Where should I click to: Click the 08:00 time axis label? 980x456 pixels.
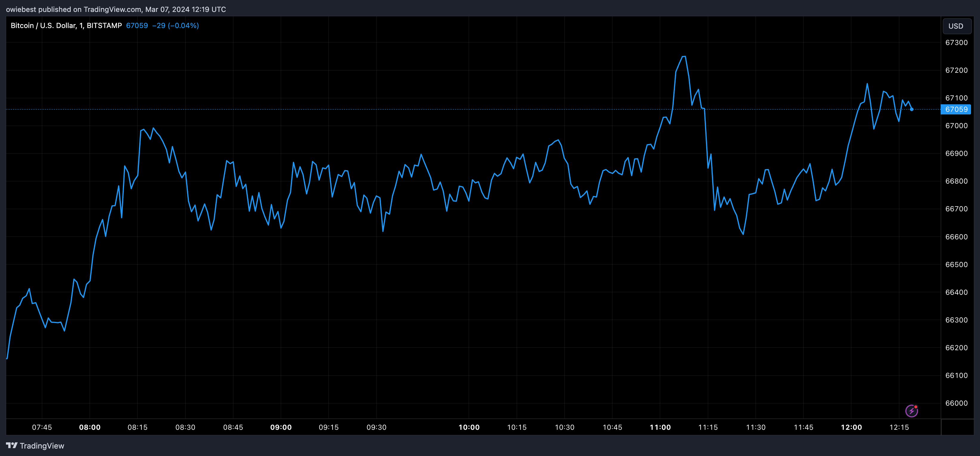(x=90, y=427)
